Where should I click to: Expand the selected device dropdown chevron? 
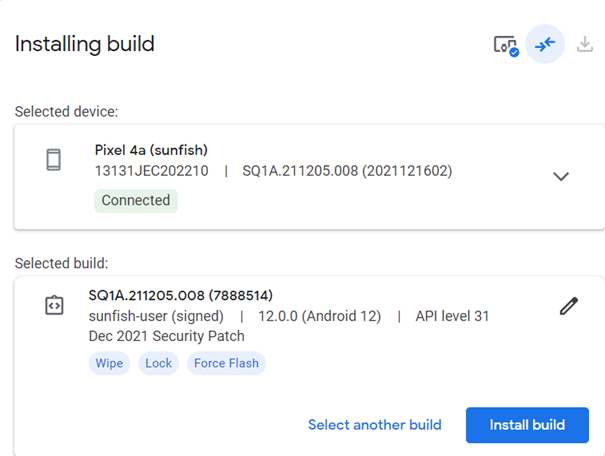click(x=561, y=176)
